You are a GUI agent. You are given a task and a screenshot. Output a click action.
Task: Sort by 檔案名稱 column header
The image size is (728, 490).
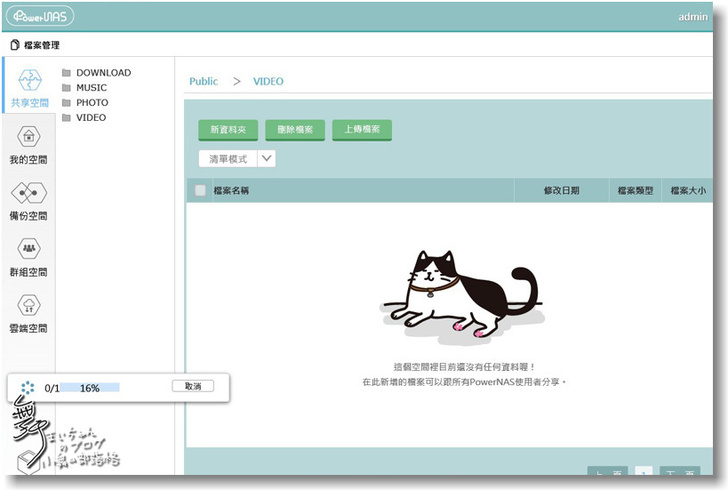(x=231, y=190)
